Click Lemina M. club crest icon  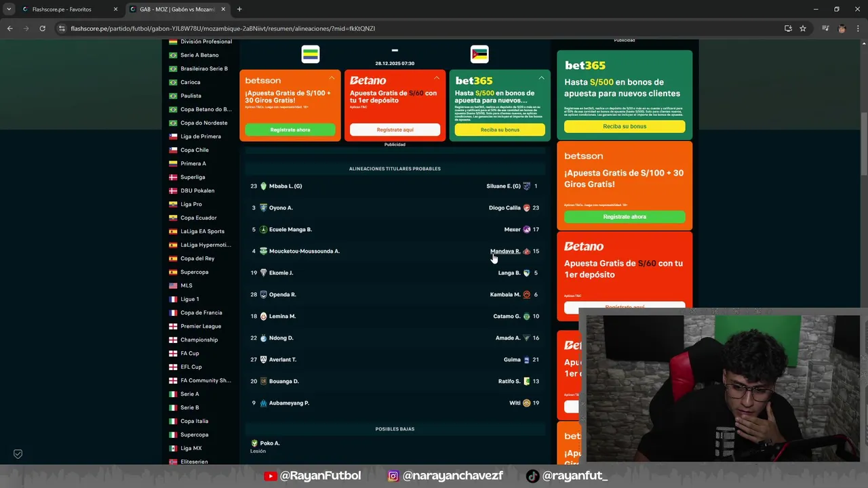click(x=264, y=316)
